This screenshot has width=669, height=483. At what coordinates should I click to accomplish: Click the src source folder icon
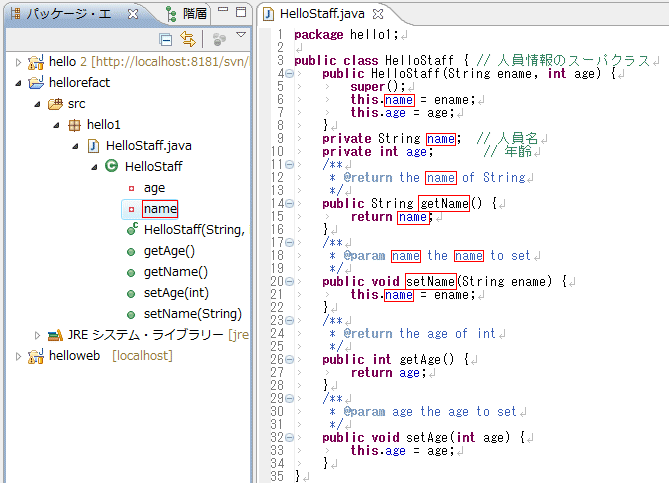tap(55, 104)
